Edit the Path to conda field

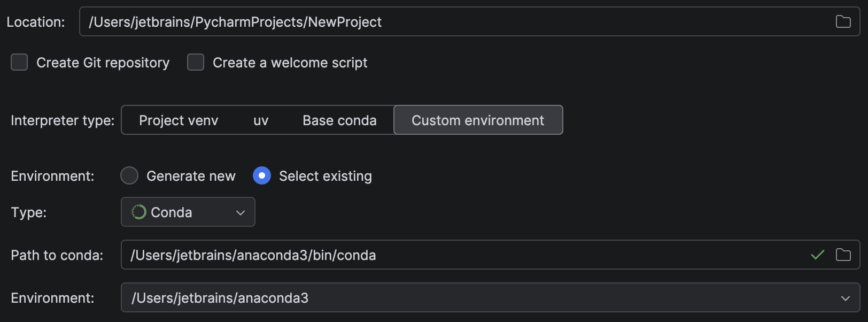click(x=374, y=255)
